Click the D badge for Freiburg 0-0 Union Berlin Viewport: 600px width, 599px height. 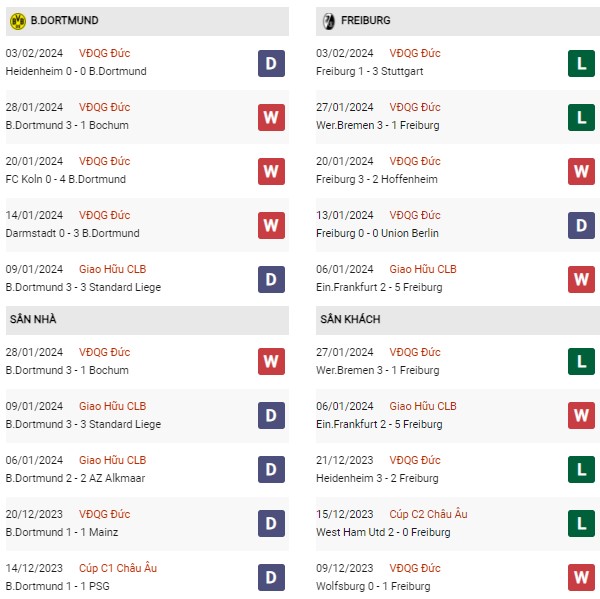pyautogui.click(x=581, y=225)
